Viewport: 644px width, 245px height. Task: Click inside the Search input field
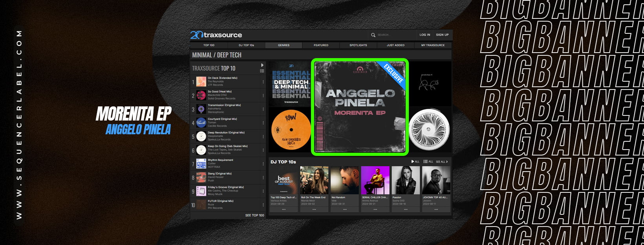coord(395,35)
